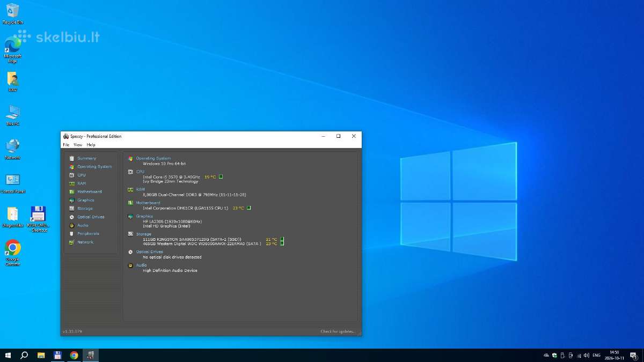Click the motherboard temperature indicator beside 23 °C

coord(248,208)
